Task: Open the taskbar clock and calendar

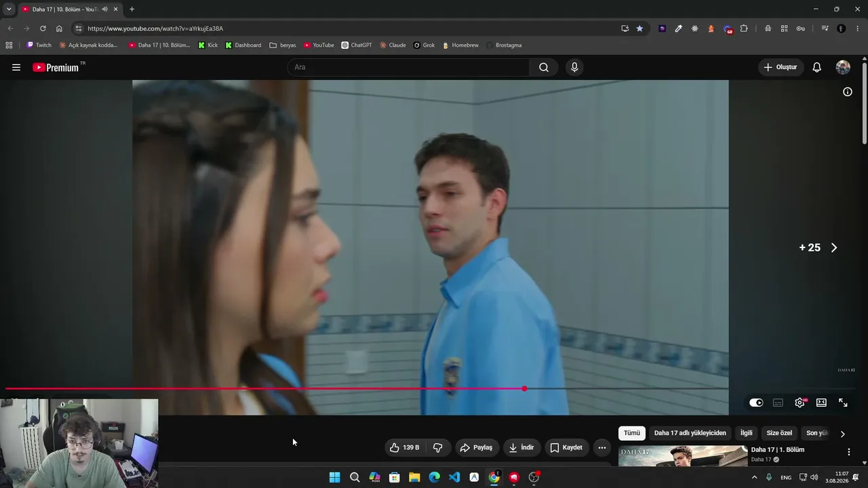Action: (836, 477)
